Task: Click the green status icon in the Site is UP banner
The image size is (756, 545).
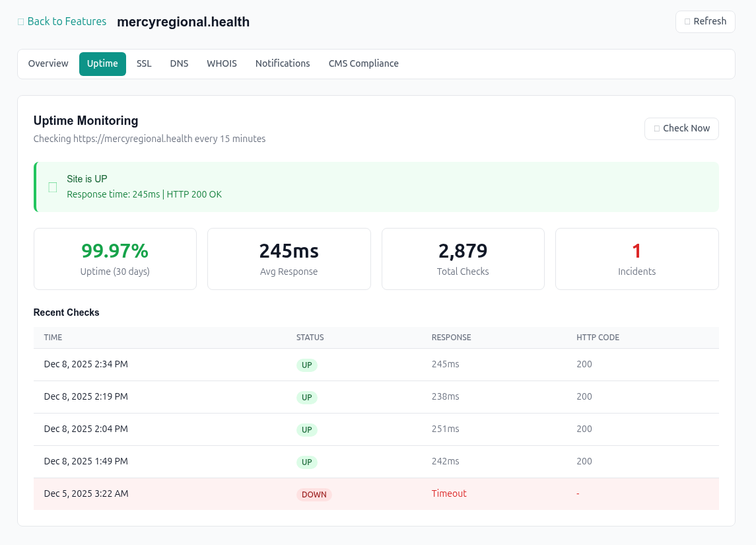Action: [52, 187]
